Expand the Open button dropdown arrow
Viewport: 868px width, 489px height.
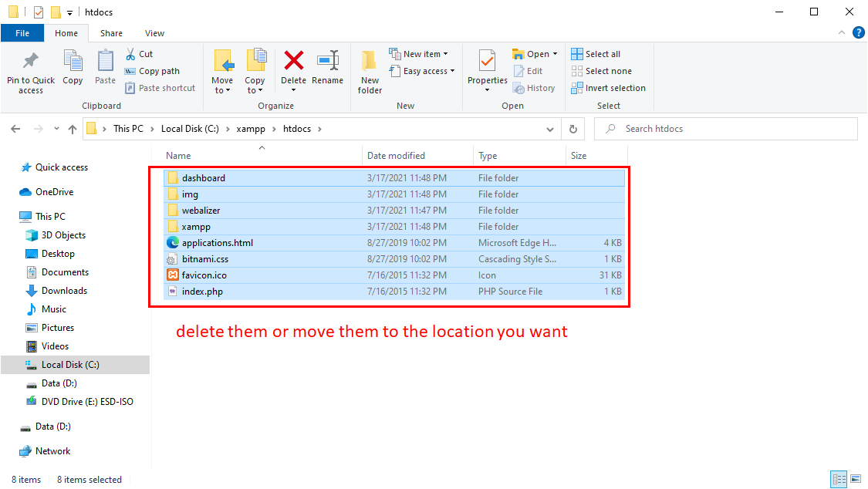tap(556, 54)
